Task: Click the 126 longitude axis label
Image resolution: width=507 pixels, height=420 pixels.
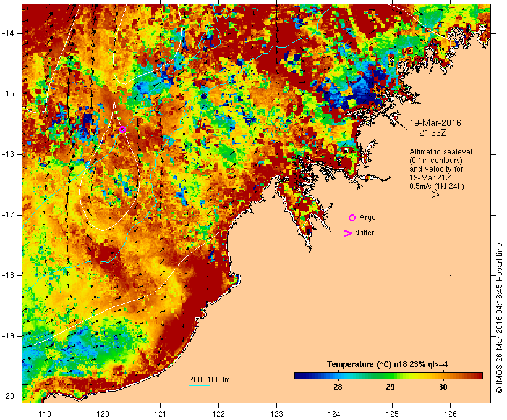Action: click(x=450, y=414)
